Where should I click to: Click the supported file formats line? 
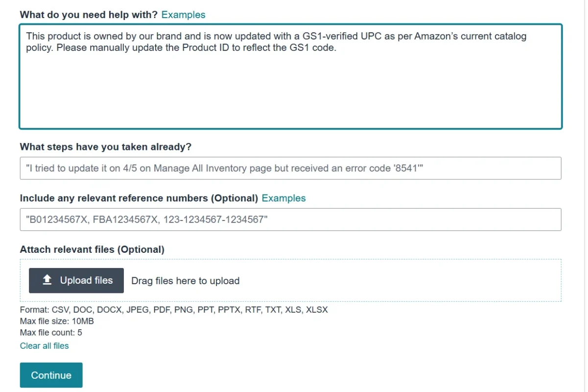tap(174, 310)
